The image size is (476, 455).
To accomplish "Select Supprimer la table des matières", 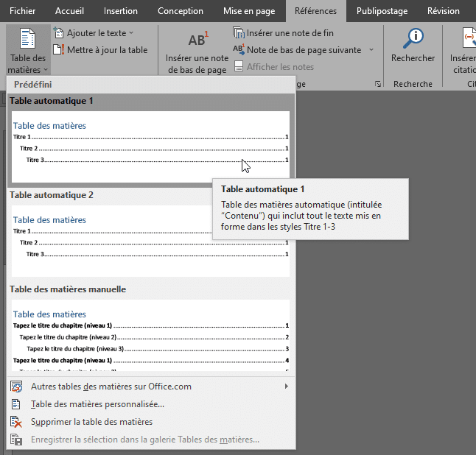I will [x=151, y=422].
